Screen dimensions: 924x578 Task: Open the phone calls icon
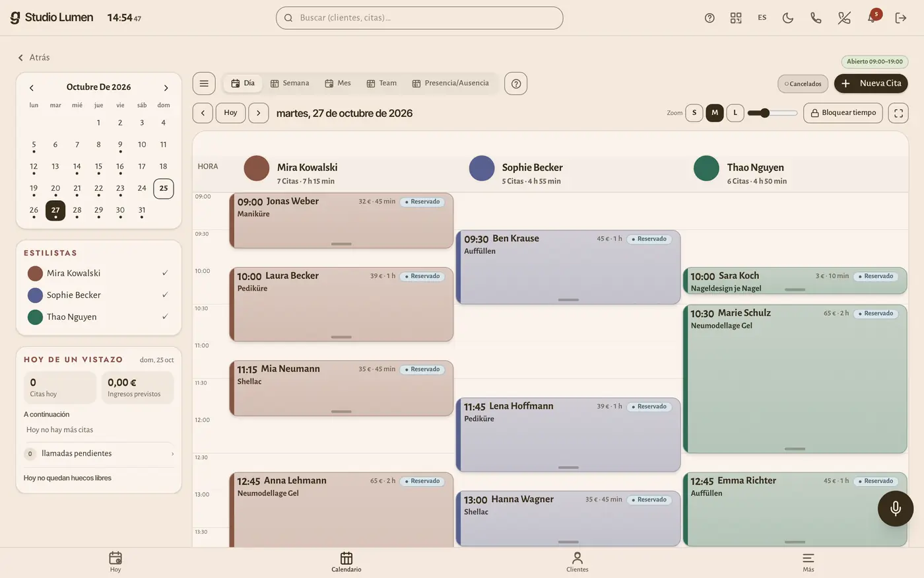coord(816,18)
